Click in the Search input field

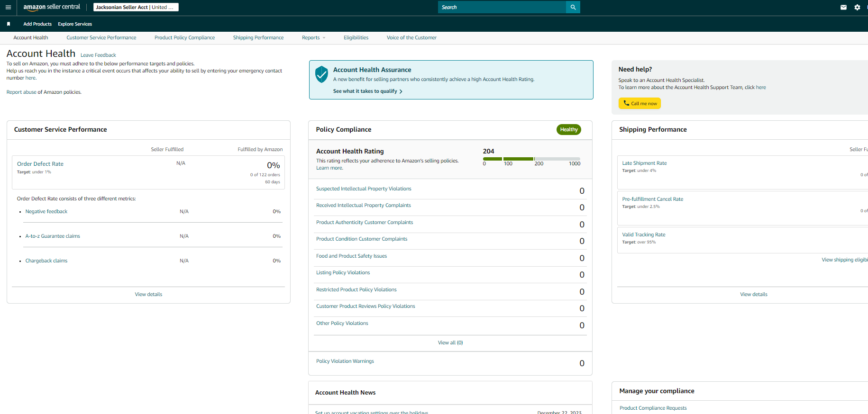[502, 7]
